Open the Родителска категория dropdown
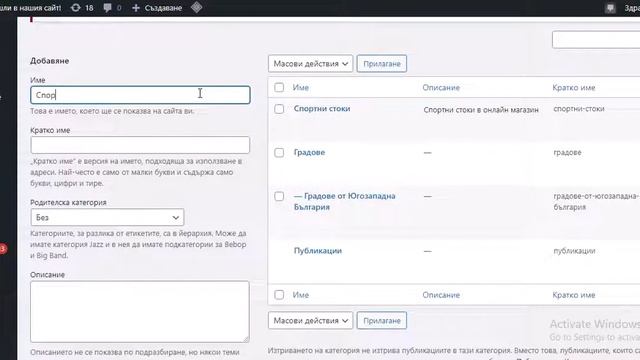Image resolution: width=640 pixels, height=360 pixels. [x=107, y=218]
